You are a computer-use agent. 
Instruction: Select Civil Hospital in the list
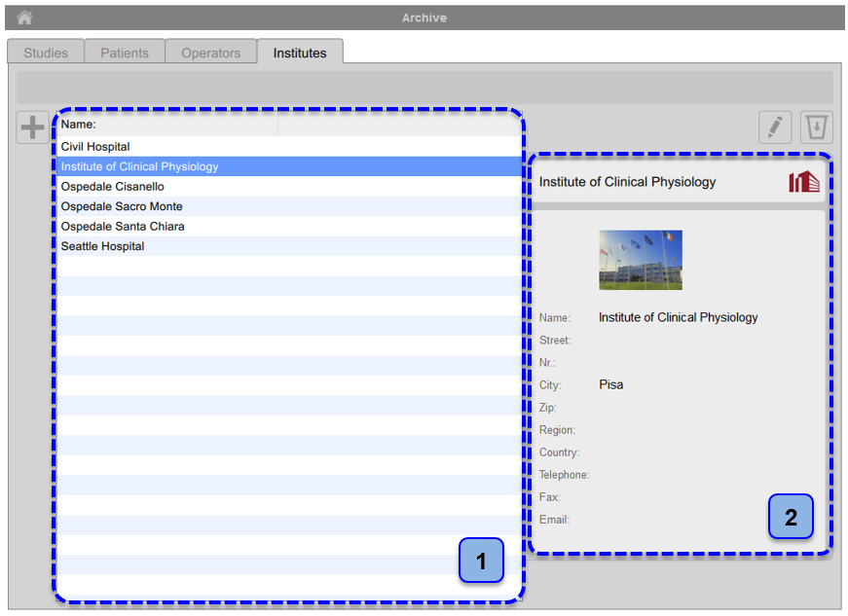tap(289, 146)
